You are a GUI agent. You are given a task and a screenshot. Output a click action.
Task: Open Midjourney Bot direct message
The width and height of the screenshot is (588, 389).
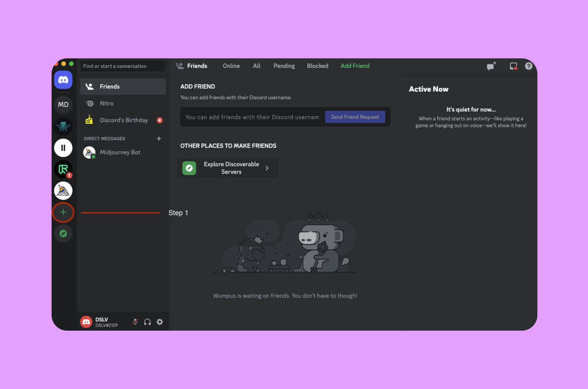tap(123, 152)
